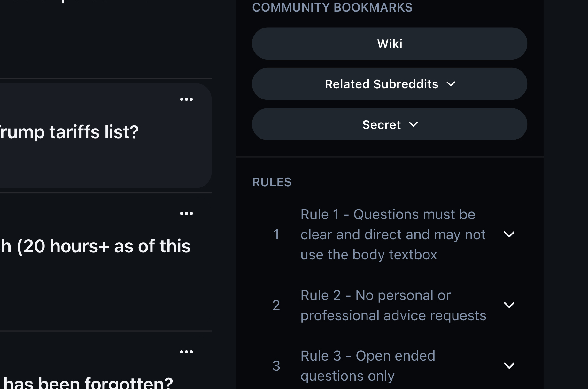Click the Rule 3 open ended questions text
The height and width of the screenshot is (389, 588).
(x=367, y=366)
